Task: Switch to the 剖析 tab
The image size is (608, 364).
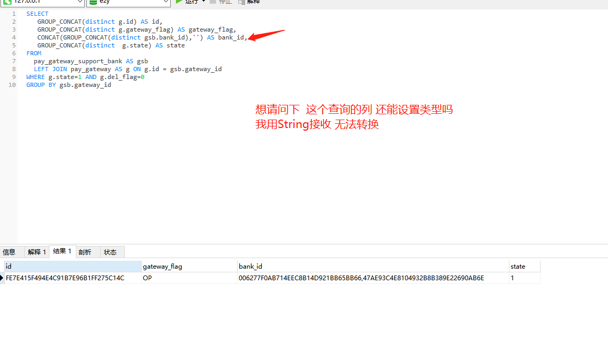Action: click(x=85, y=252)
